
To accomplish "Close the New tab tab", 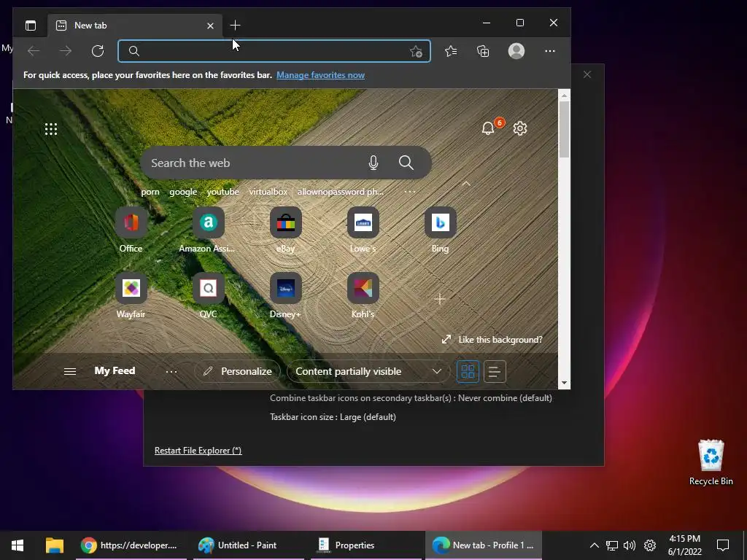I will point(210,26).
